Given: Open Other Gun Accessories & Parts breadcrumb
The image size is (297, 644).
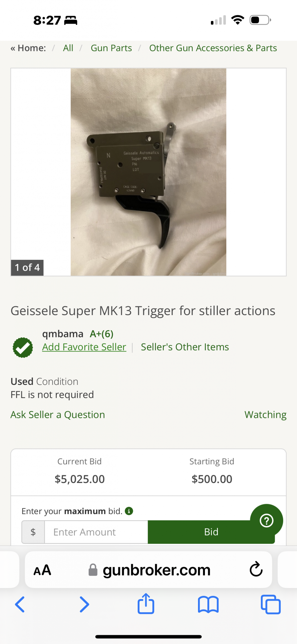Looking at the screenshot, I should pyautogui.click(x=213, y=48).
